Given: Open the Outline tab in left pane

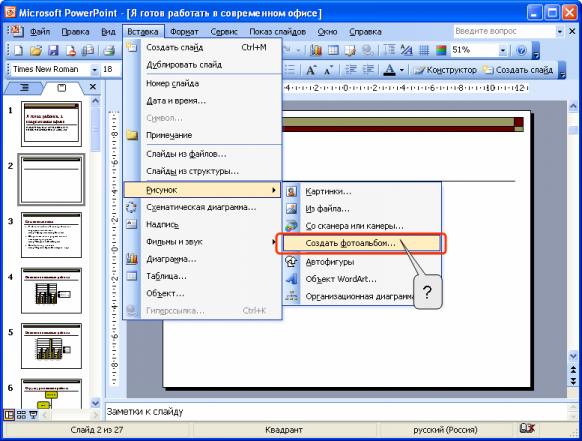Looking at the screenshot, I should (24, 88).
